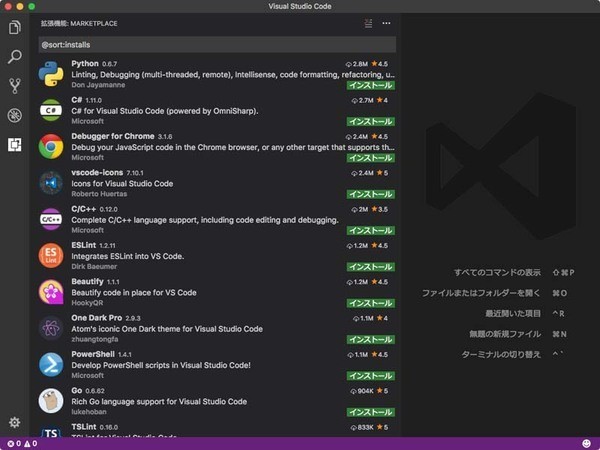The image size is (600, 450).
Task: Click publisher name Roberto Huertas
Action: coord(99,194)
